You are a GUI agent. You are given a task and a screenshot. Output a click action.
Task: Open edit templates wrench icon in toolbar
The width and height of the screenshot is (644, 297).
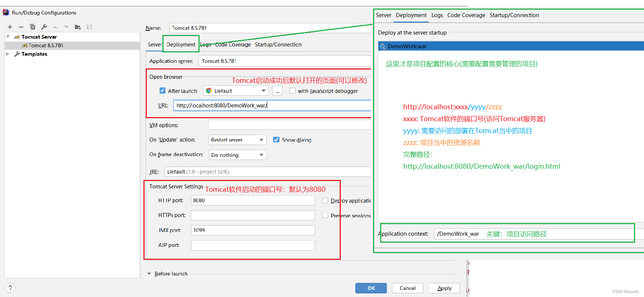pyautogui.click(x=44, y=27)
